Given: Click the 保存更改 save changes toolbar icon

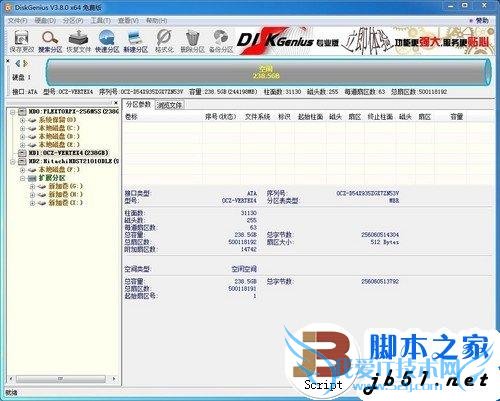Looking at the screenshot, I should [22, 41].
